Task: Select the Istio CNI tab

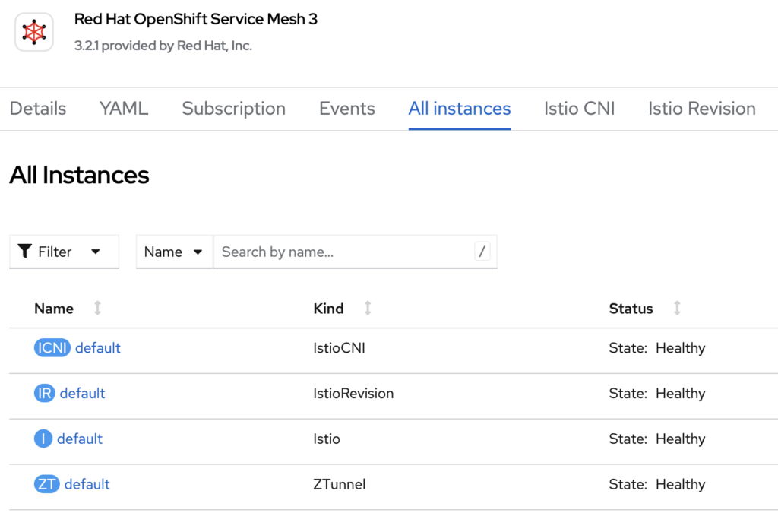Action: tap(579, 109)
